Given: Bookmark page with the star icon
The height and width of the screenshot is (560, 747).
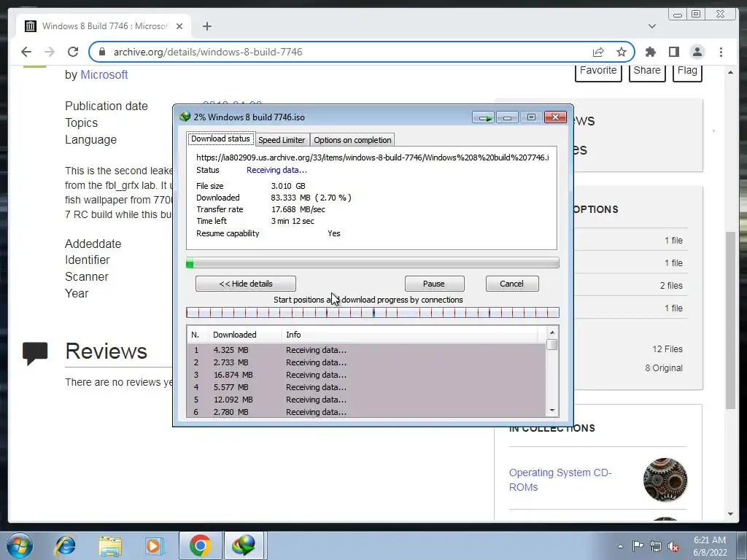Looking at the screenshot, I should coord(622,52).
